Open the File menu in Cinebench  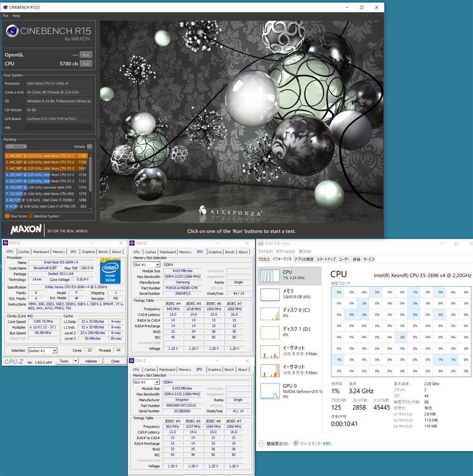pyautogui.click(x=6, y=16)
